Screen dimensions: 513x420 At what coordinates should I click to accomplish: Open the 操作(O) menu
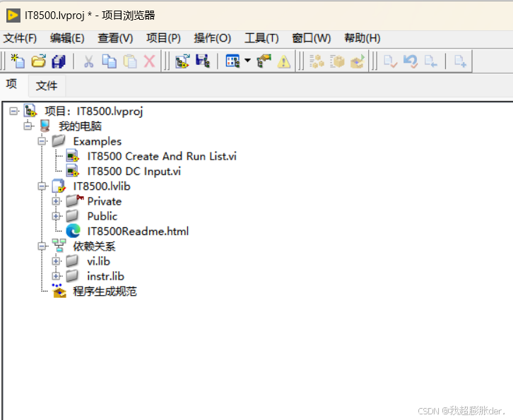pos(212,38)
